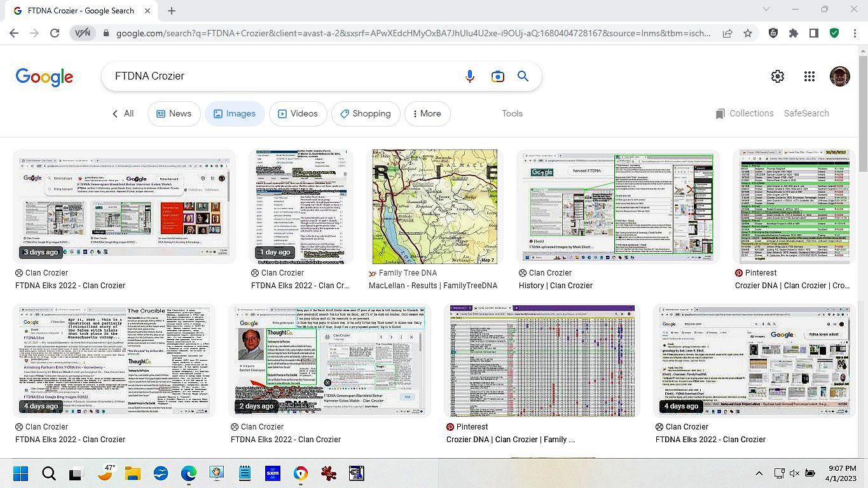Open 'History | Clan Crozier' link

click(x=556, y=286)
